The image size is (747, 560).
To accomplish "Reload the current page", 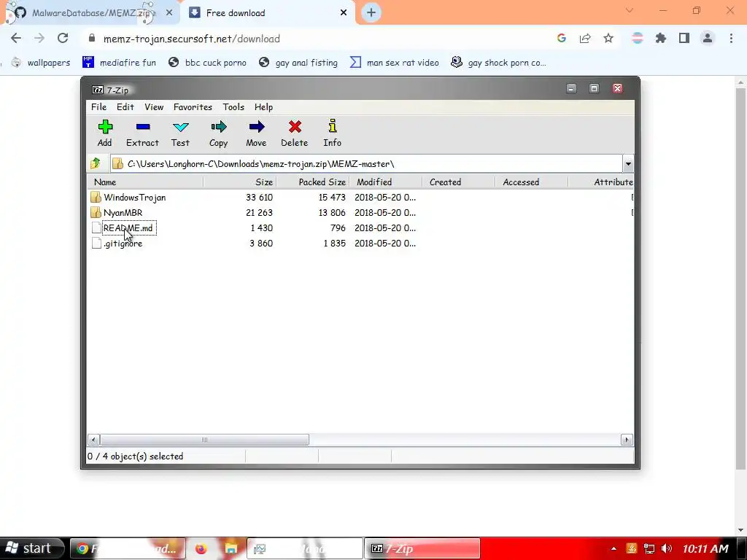I will (63, 39).
